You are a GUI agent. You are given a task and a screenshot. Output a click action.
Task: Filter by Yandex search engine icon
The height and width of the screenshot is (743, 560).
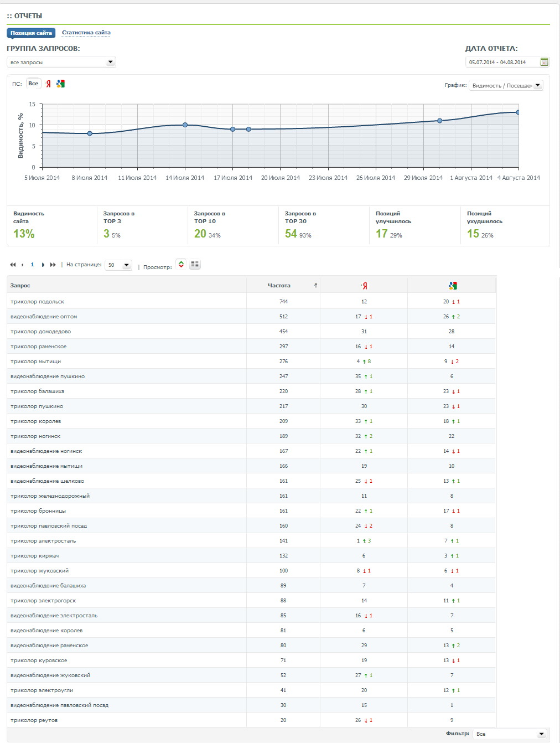point(48,84)
